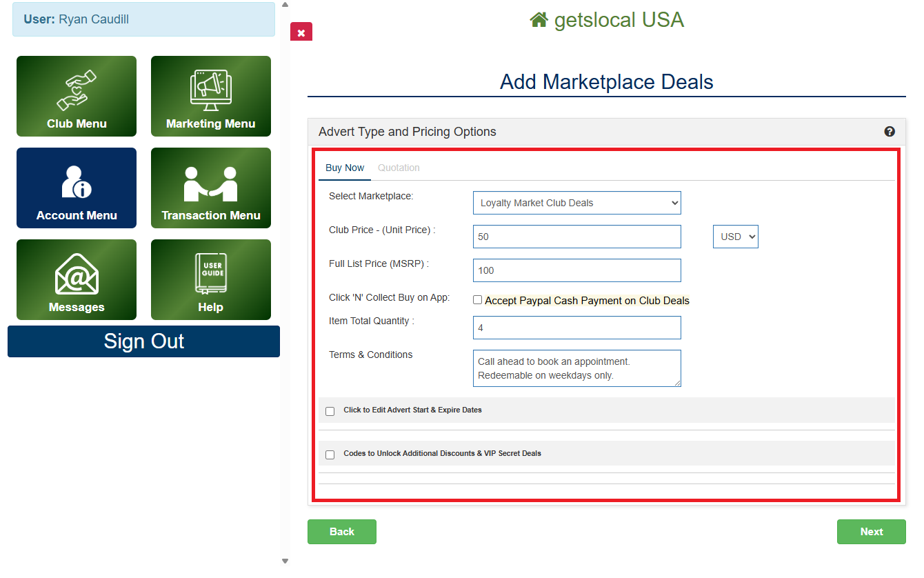The height and width of the screenshot is (578, 924).
Task: Click the Item Total Quantity field
Action: click(x=577, y=328)
